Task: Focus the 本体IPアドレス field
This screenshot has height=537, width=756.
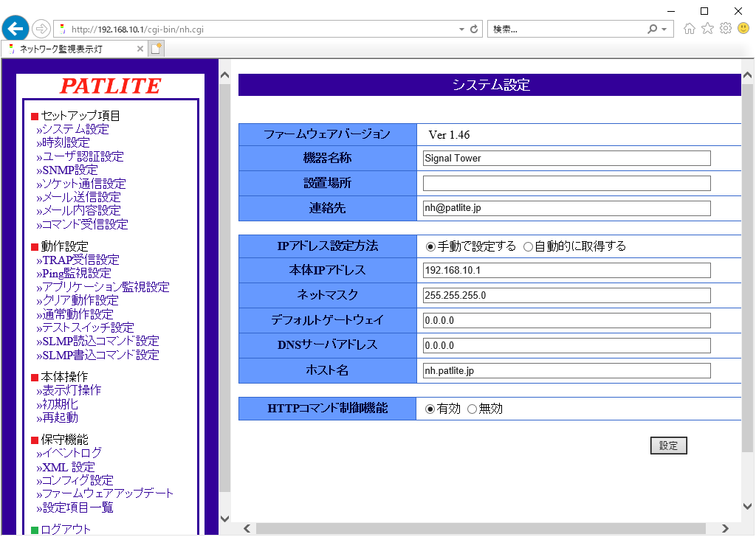Action: click(x=566, y=271)
